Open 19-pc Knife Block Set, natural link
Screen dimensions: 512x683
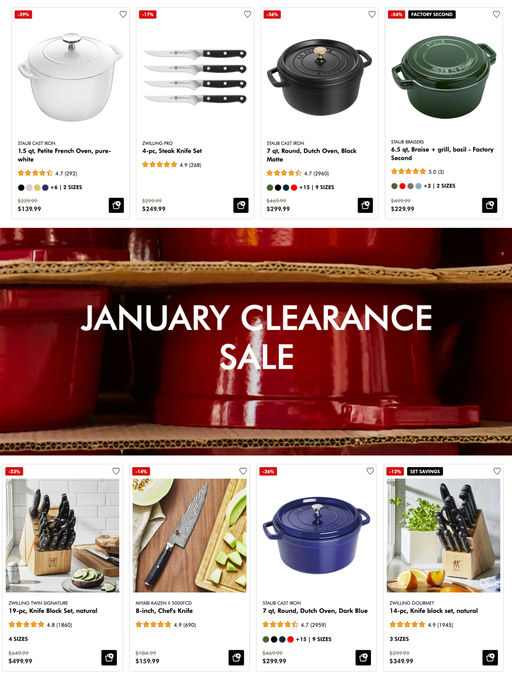click(x=53, y=611)
